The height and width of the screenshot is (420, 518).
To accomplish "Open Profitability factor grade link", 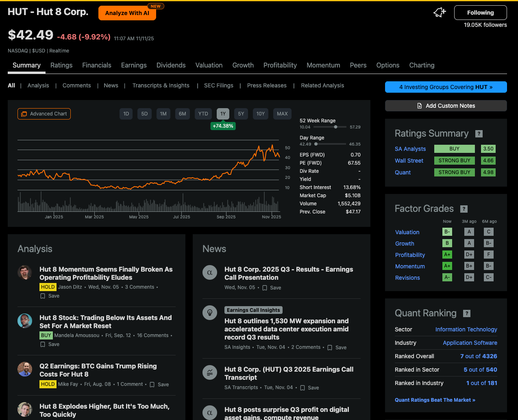I will (410, 255).
